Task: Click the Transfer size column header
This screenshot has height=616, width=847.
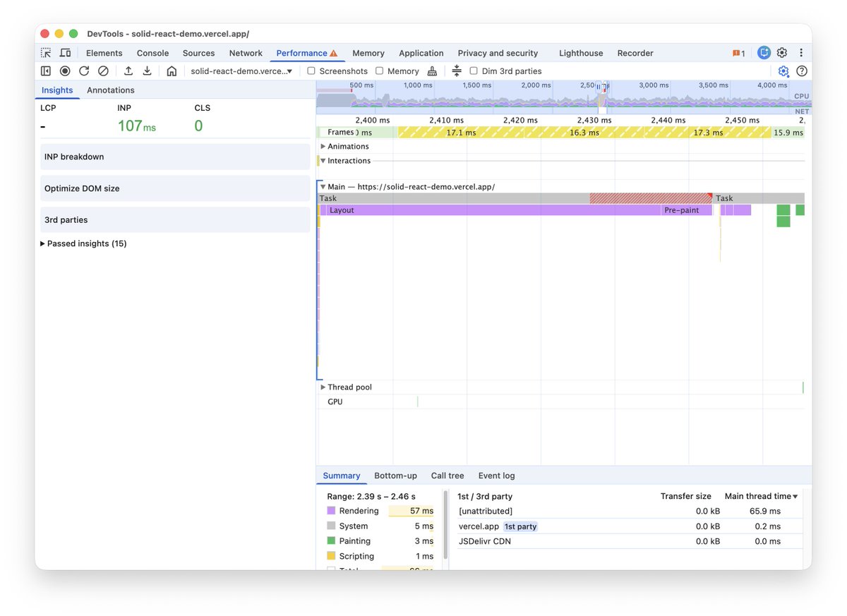Action: [685, 496]
